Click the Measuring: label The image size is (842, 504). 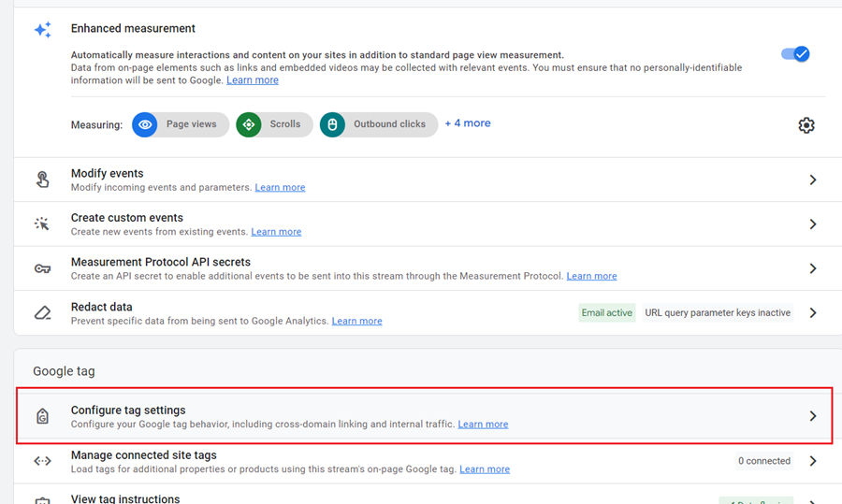96,125
